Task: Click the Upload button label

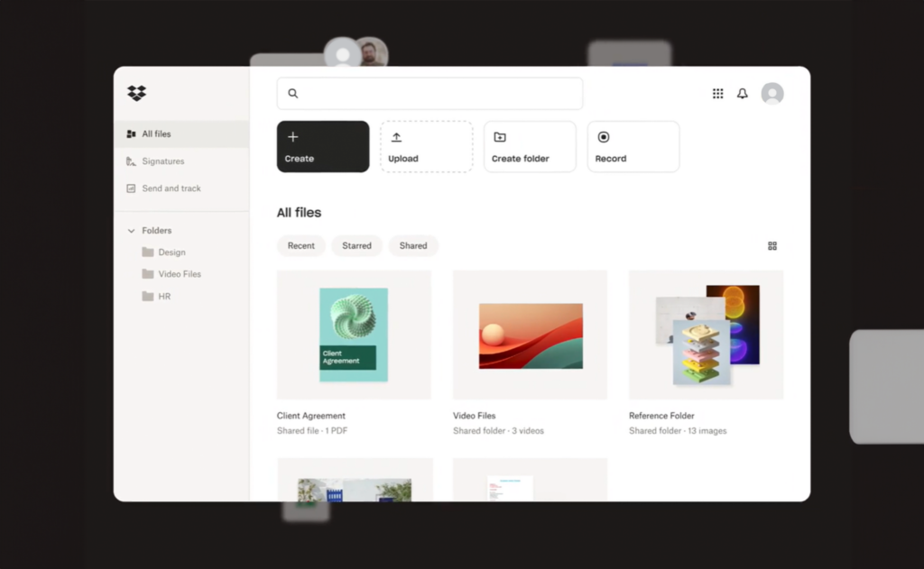Action: (x=403, y=159)
